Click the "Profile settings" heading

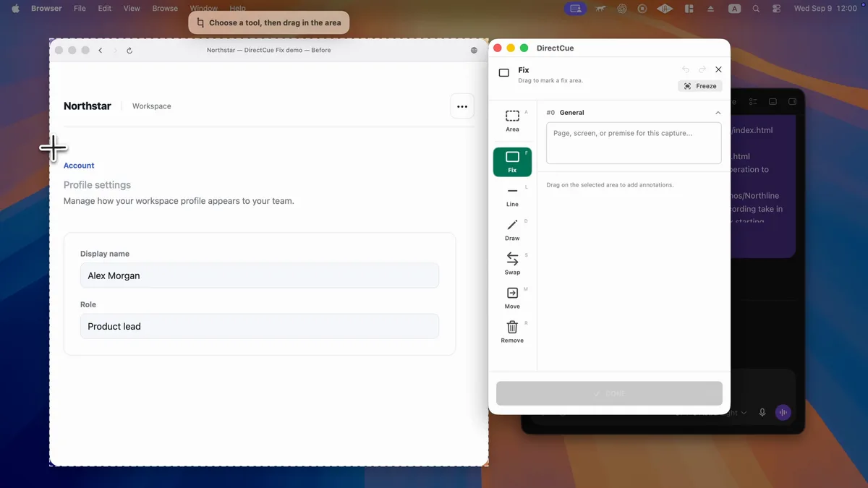pyautogui.click(x=97, y=185)
